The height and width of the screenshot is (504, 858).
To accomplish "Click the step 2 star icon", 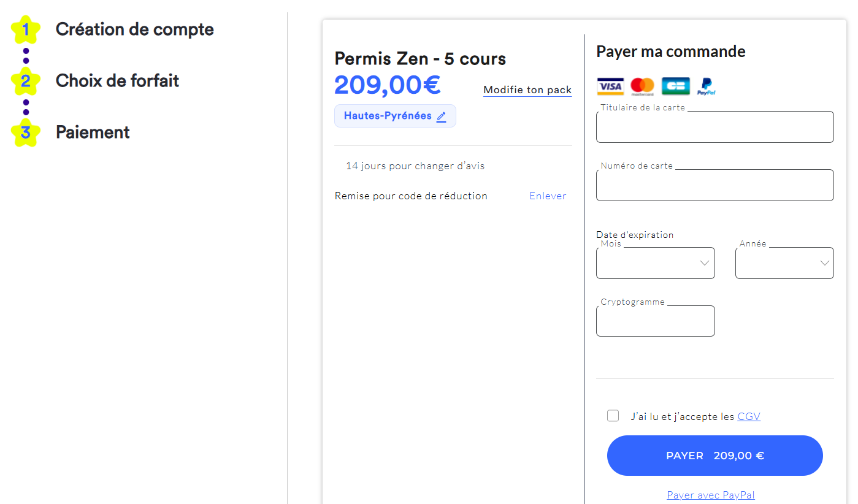I will coord(26,80).
